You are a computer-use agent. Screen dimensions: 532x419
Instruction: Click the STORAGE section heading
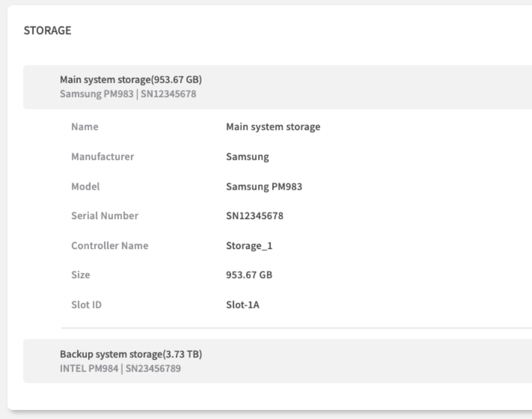pos(47,32)
